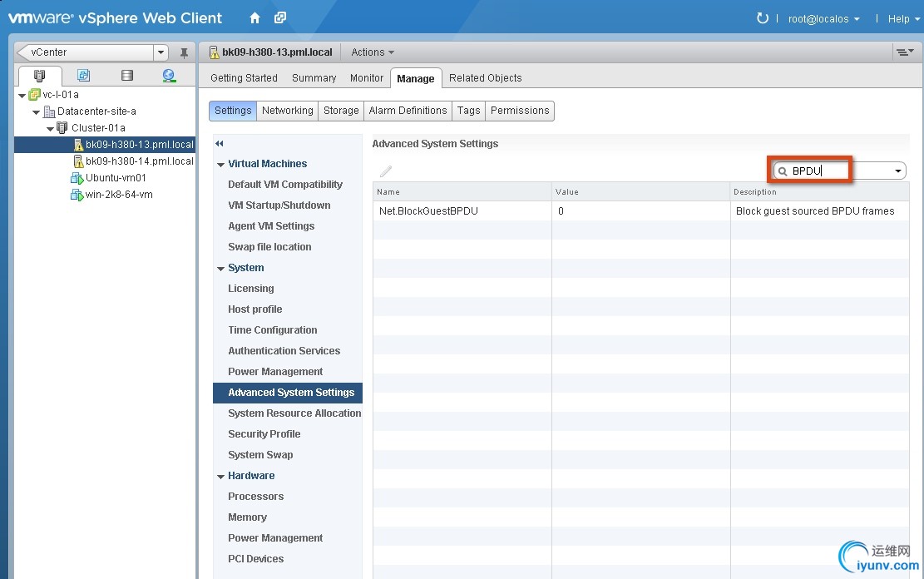924x579 pixels.
Task: Collapse the settings side menu with the double arrow
Action: coord(220,143)
